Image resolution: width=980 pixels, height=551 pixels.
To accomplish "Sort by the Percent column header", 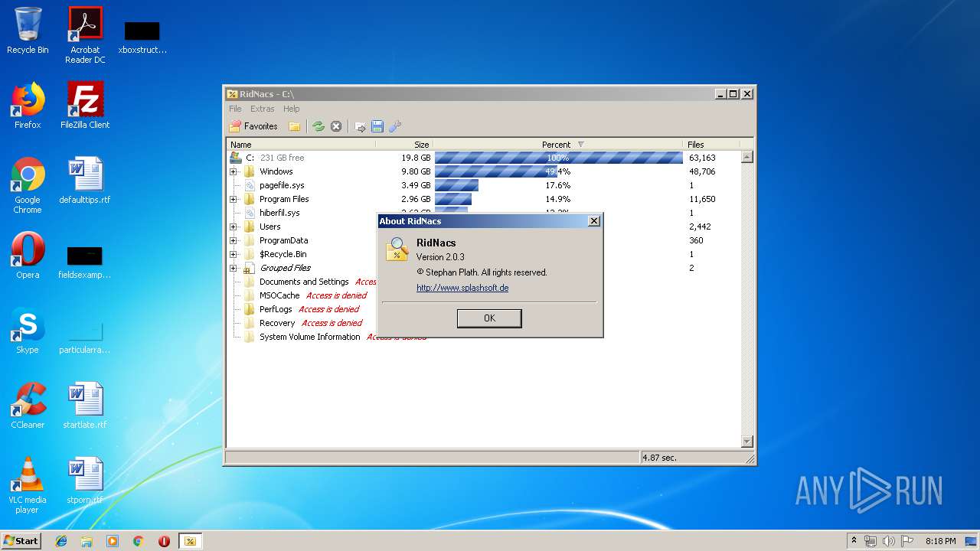I will (557, 144).
